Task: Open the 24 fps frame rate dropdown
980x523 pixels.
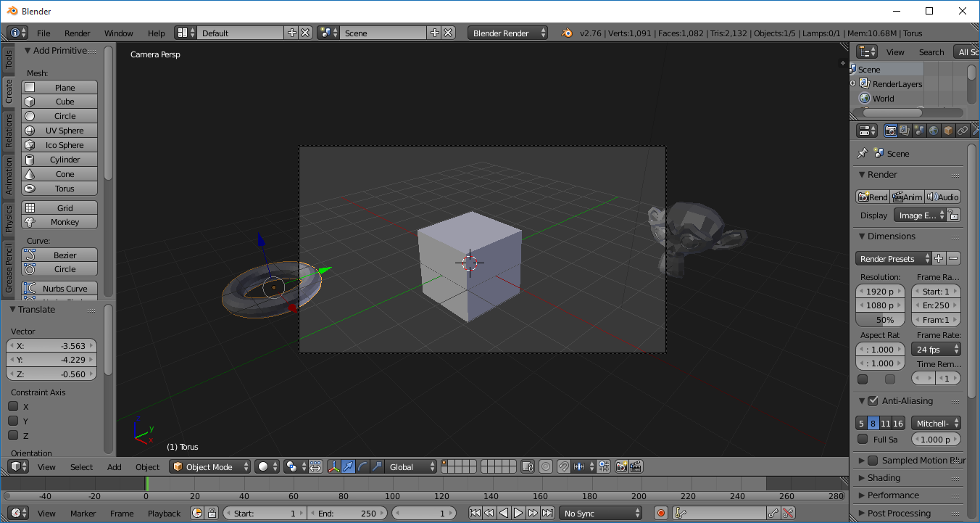Action: pyautogui.click(x=937, y=349)
